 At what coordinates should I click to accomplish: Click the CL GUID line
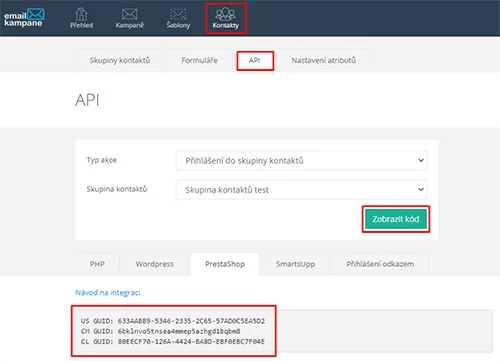[x=173, y=342]
